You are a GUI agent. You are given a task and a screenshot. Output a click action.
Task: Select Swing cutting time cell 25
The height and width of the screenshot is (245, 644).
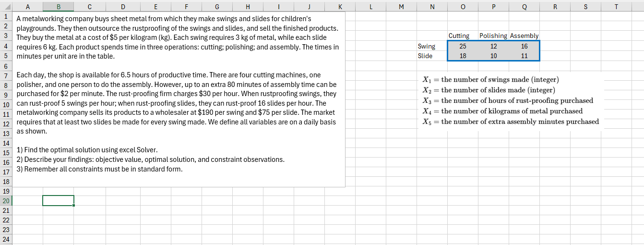pos(463,46)
